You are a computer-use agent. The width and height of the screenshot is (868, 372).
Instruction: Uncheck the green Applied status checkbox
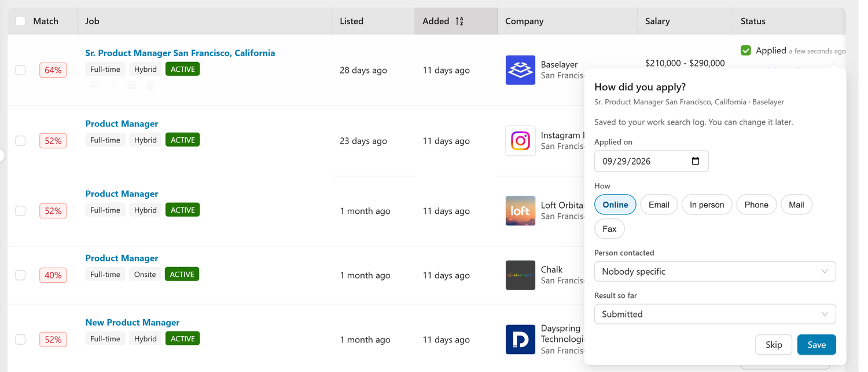click(x=746, y=50)
